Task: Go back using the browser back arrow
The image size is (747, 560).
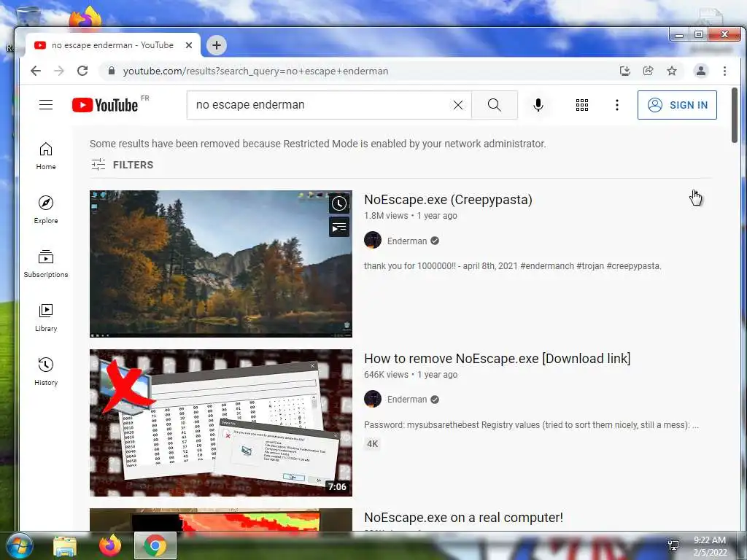Action: tap(36, 71)
